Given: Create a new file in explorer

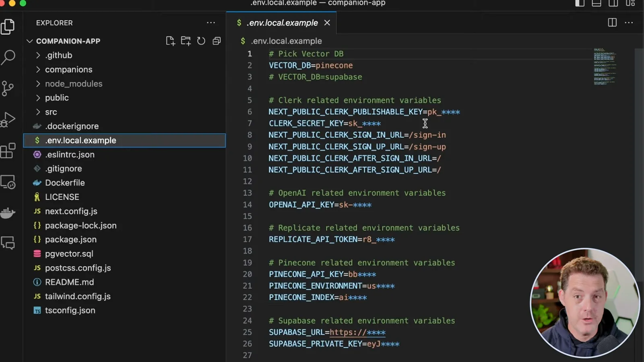Looking at the screenshot, I should pos(170,41).
